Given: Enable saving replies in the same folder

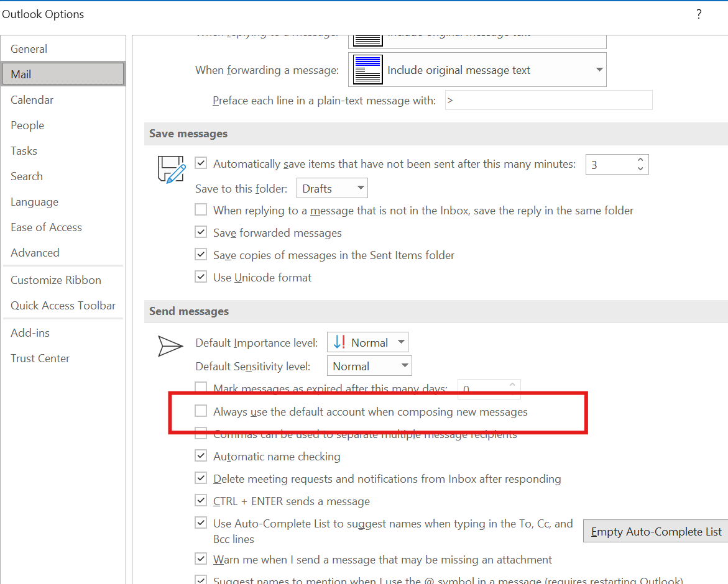Looking at the screenshot, I should [201, 209].
